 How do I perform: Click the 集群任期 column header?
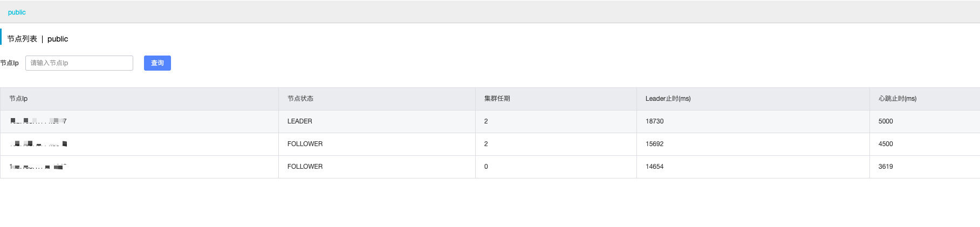coord(497,99)
